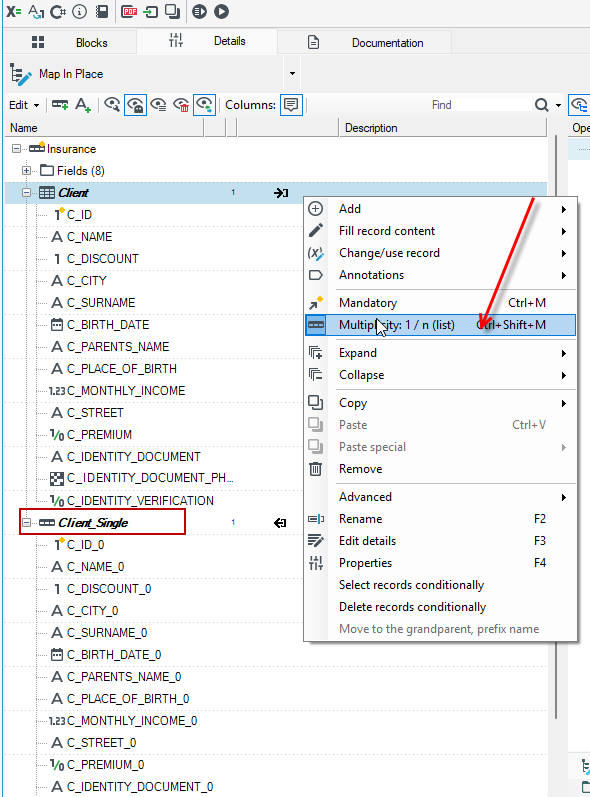Click the X= variables icon in top toolbar
590x797 pixels.
14,11
